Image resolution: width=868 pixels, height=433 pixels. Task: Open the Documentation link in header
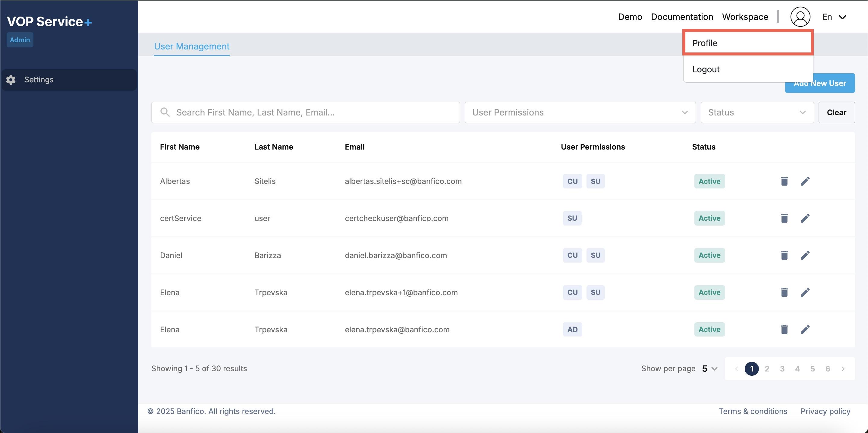682,17
